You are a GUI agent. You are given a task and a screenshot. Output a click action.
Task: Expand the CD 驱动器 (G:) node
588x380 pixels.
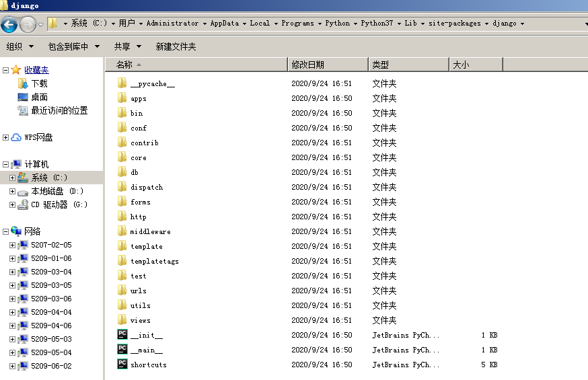[x=12, y=204]
